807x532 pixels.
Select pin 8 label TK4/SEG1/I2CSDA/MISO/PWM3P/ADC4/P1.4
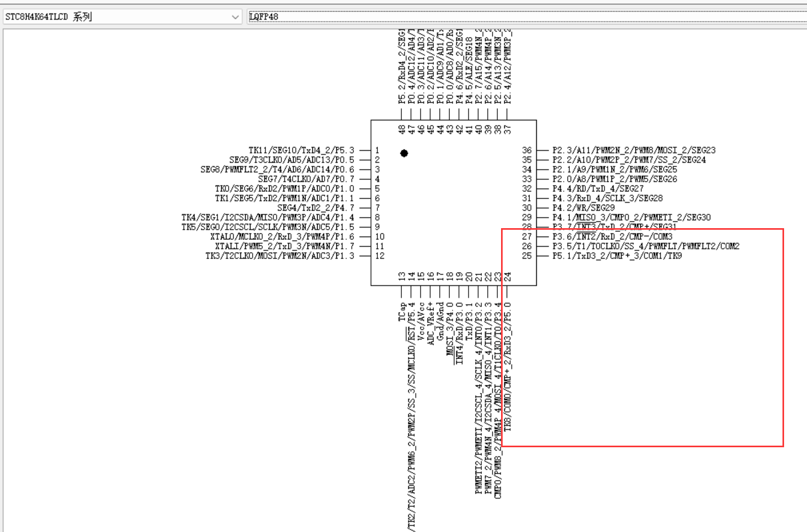[268, 217]
